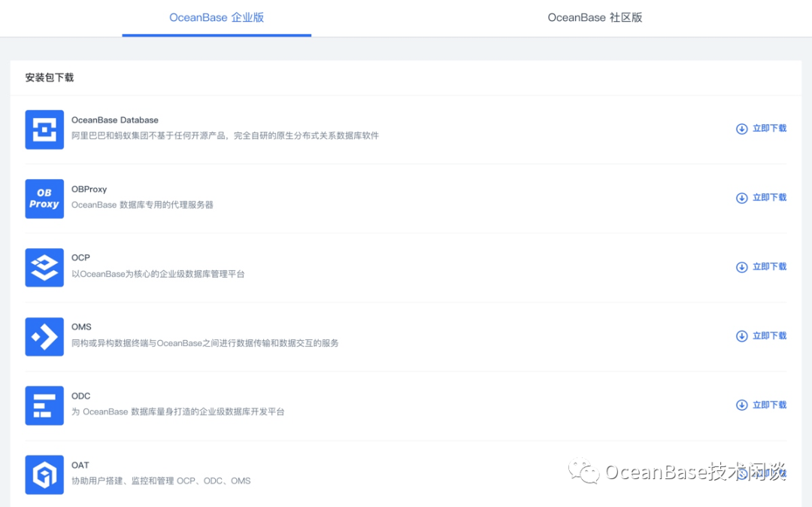This screenshot has width=812, height=507.
Task: Click description 协助用户搭建、监控和管理 under OAT
Action: point(161,481)
